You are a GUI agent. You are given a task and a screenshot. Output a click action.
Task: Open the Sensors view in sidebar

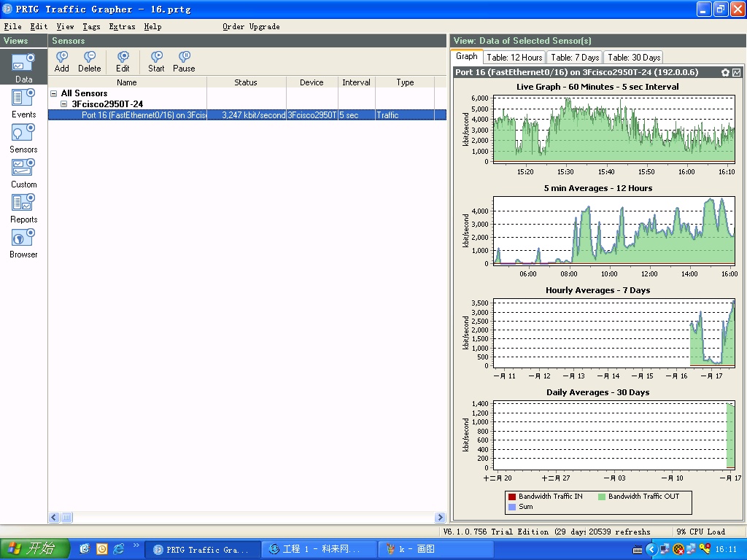[23, 138]
